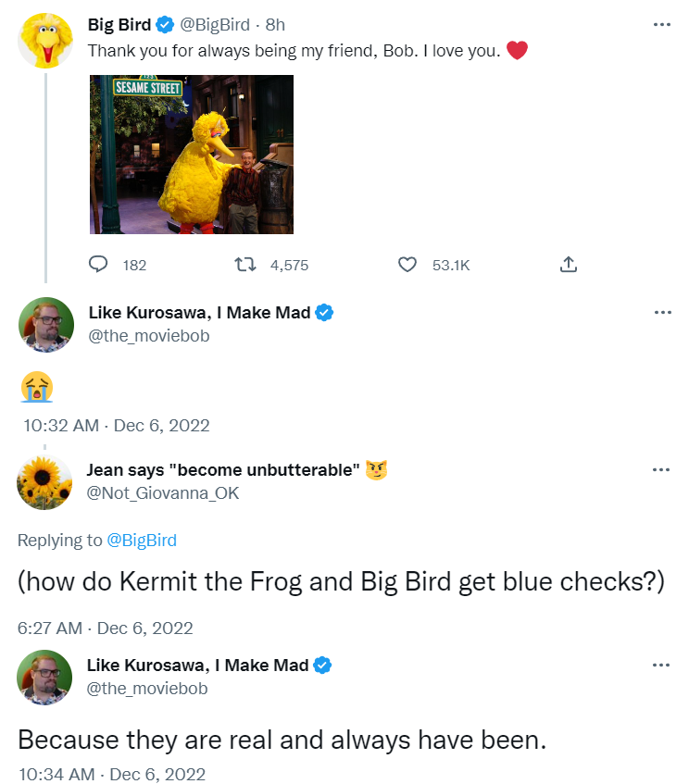This screenshot has width=689, height=784.
Task: Open the @the_moviebob handle on crying tweet
Action: click(x=148, y=335)
